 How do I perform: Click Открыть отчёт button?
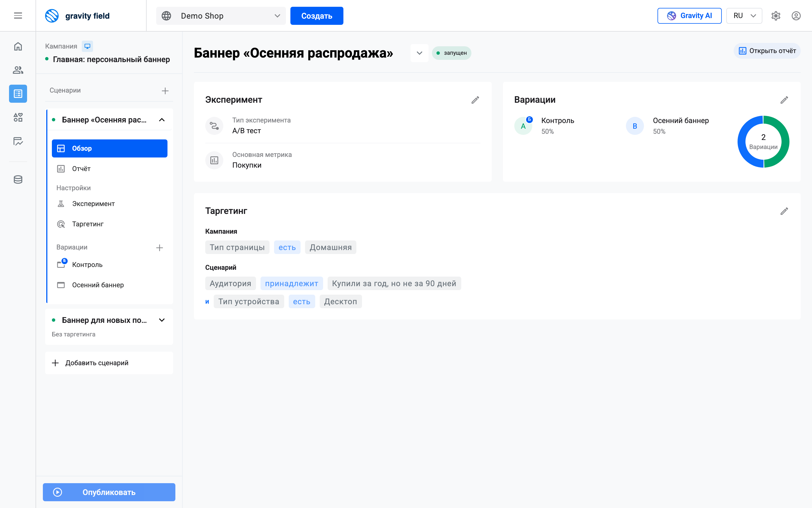tap(767, 51)
